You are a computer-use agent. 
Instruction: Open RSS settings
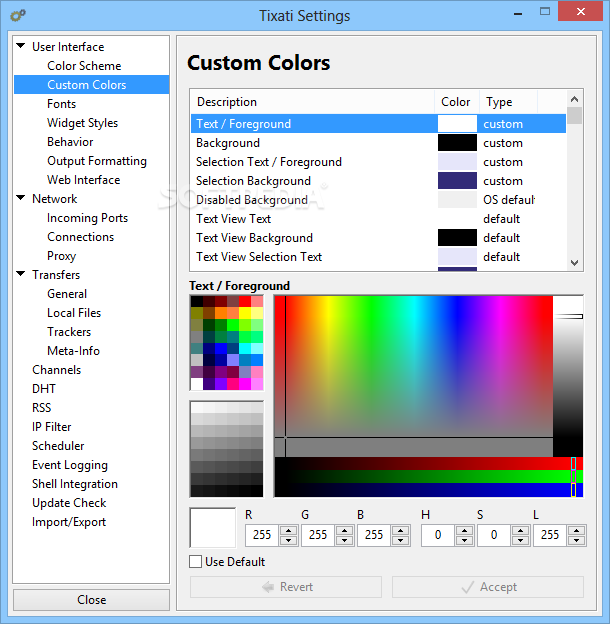coord(41,408)
